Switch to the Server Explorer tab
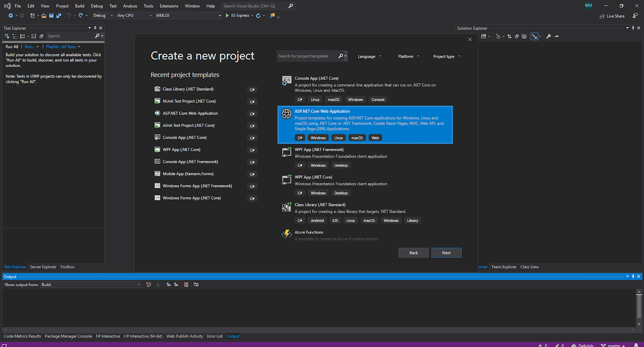This screenshot has width=644, height=347. tap(43, 267)
